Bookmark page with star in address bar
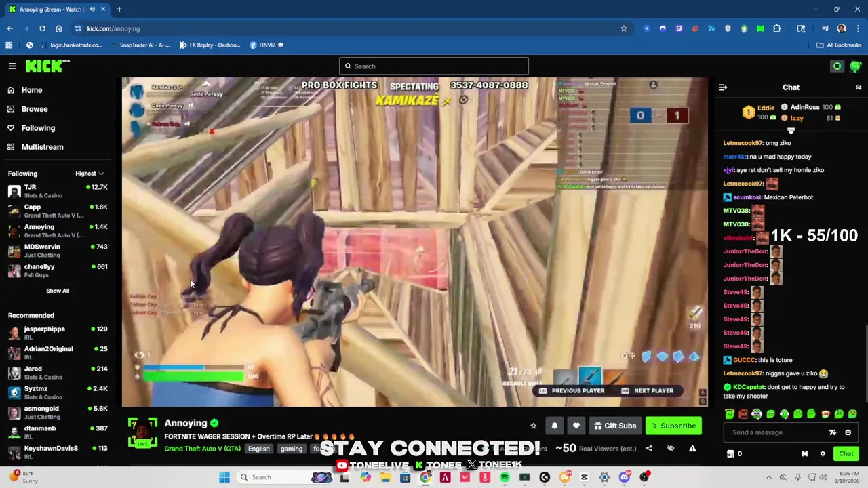The height and width of the screenshot is (488, 868). (624, 28)
